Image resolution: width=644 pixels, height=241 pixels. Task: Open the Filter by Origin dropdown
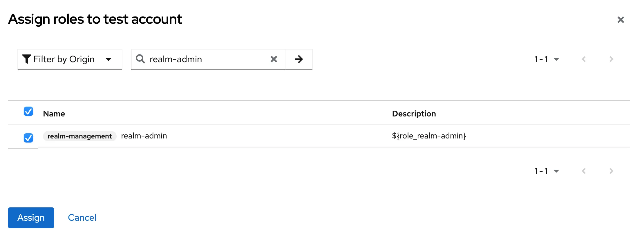70,59
